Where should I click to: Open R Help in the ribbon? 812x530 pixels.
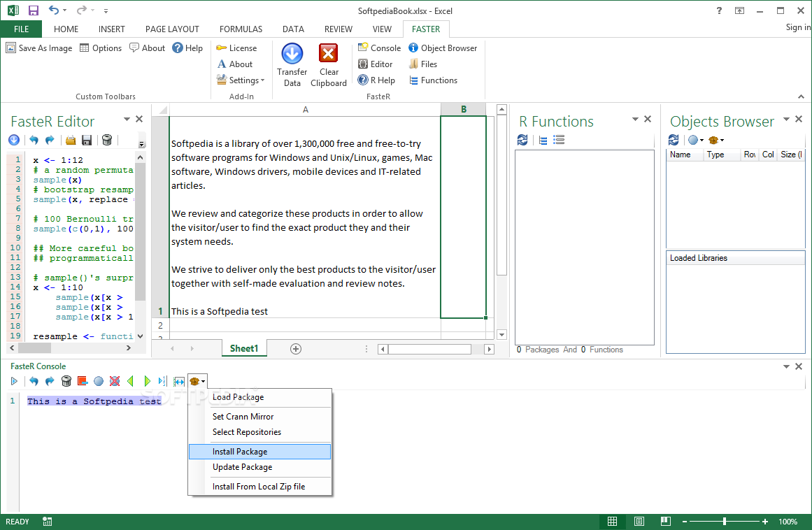click(376, 80)
